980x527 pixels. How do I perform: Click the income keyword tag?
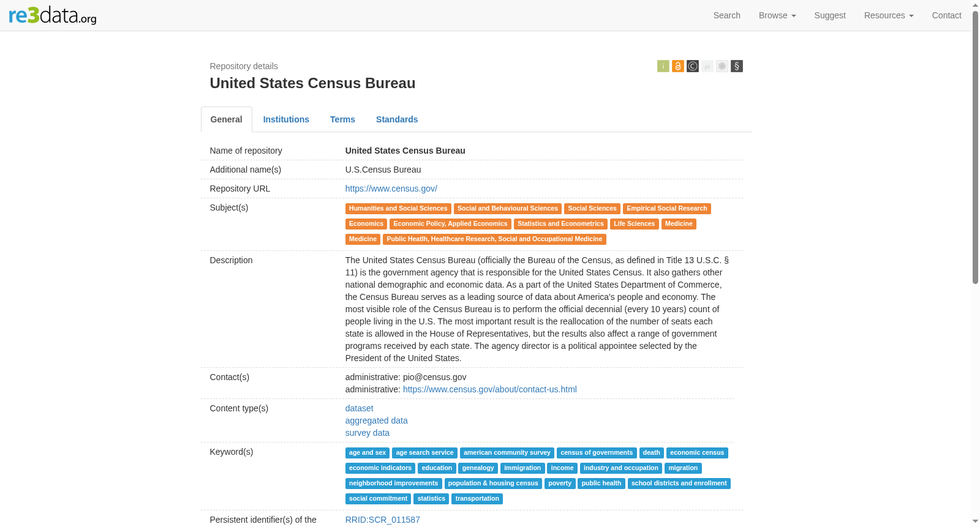click(562, 468)
